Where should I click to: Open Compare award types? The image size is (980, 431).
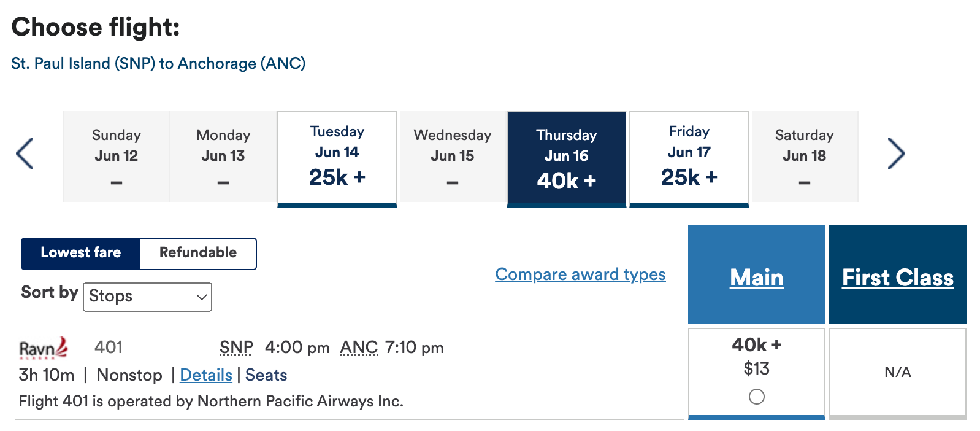click(580, 274)
